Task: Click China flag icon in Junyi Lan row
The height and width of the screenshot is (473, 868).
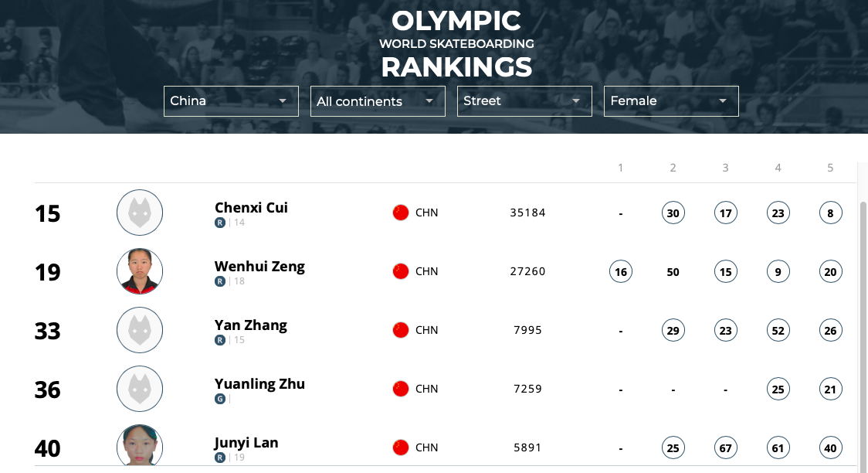Action: pos(401,447)
